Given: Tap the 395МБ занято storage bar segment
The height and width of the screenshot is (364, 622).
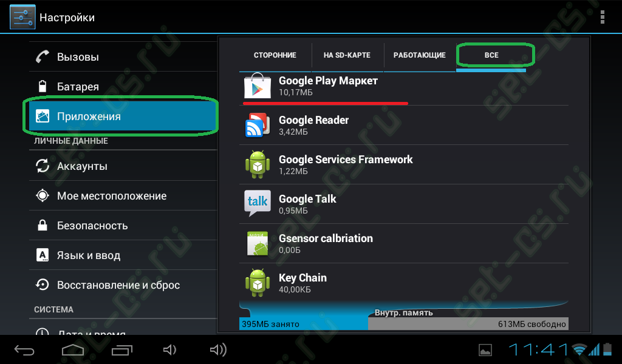Looking at the screenshot, I should (304, 323).
